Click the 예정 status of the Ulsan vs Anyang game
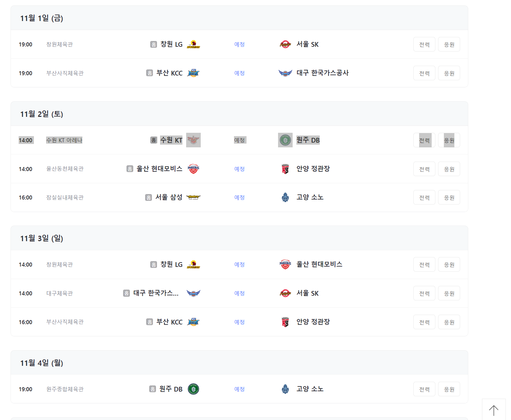The width and height of the screenshot is (511, 420). click(239, 169)
